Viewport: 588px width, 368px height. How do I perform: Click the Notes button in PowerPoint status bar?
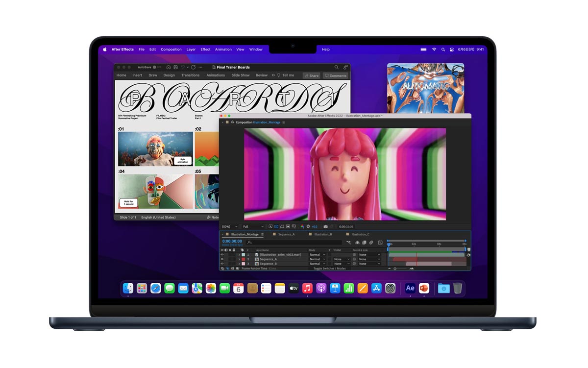click(213, 217)
